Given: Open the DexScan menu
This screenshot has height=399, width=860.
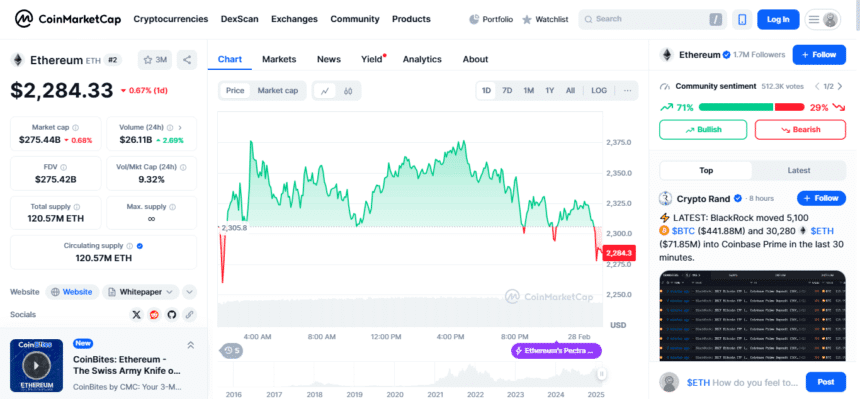Looking at the screenshot, I should click(240, 19).
